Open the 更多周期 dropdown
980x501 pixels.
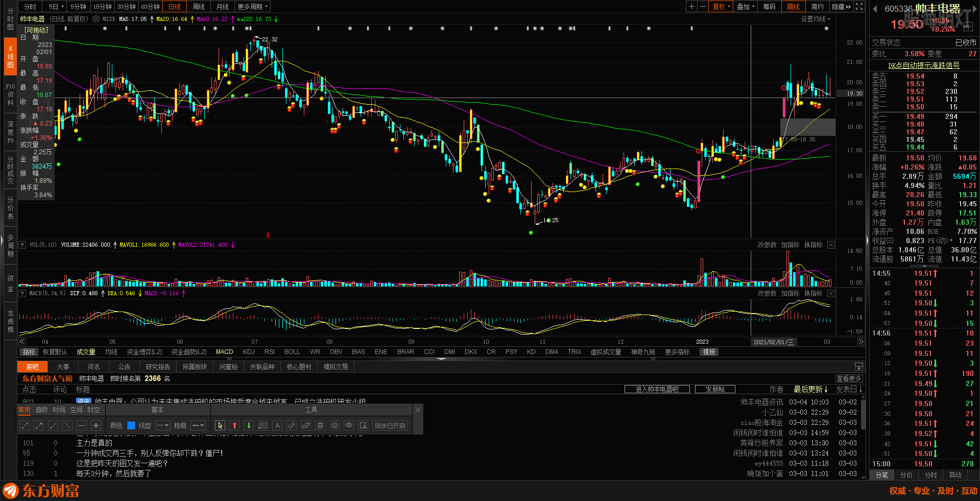point(252,7)
